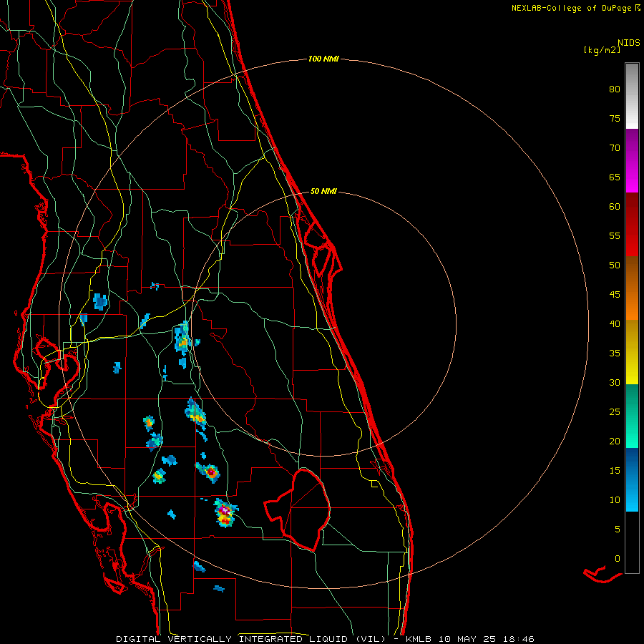The image size is (644, 644).
Task: Click the 70 value on color scale
Action: (615, 147)
